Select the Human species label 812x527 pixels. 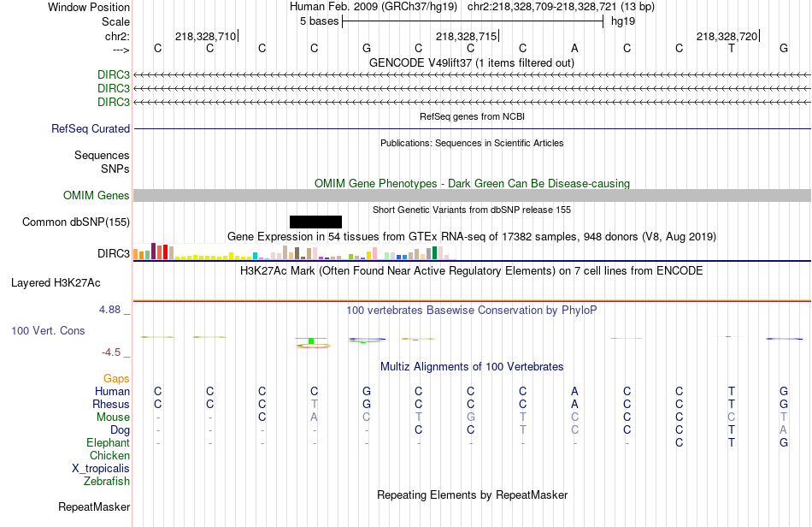pos(112,391)
